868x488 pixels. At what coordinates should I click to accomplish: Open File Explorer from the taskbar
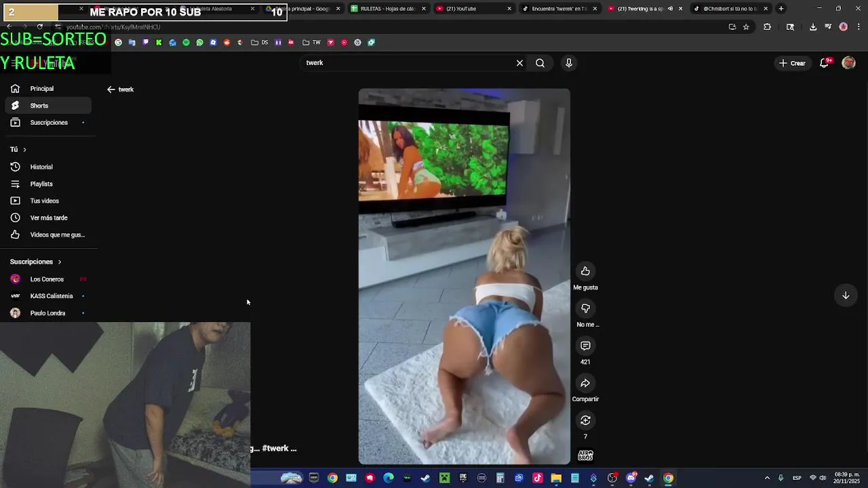pyautogui.click(x=556, y=479)
